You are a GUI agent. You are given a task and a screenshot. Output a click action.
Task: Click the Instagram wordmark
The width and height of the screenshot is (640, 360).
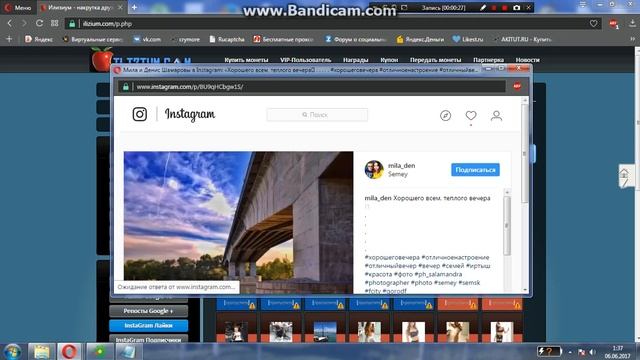tap(190, 114)
